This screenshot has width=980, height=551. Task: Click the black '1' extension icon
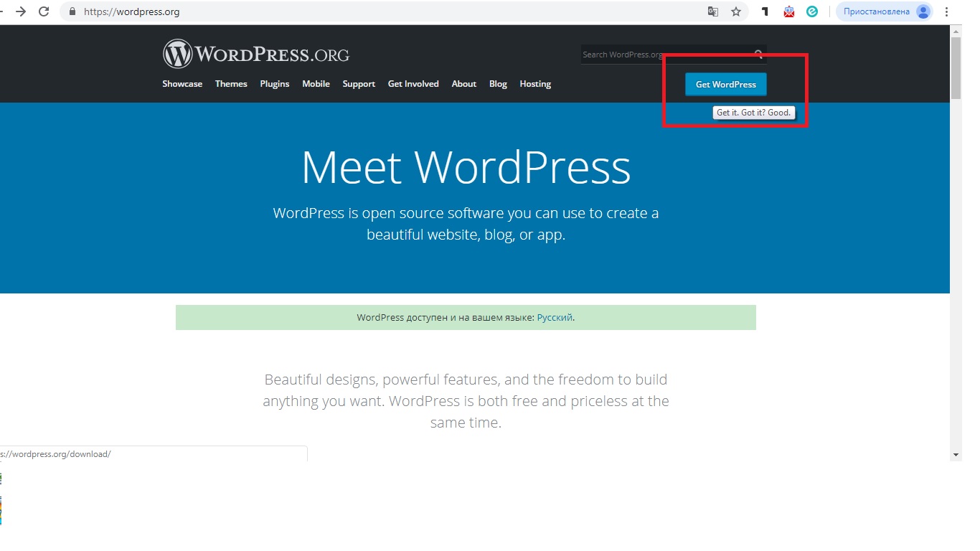click(765, 11)
